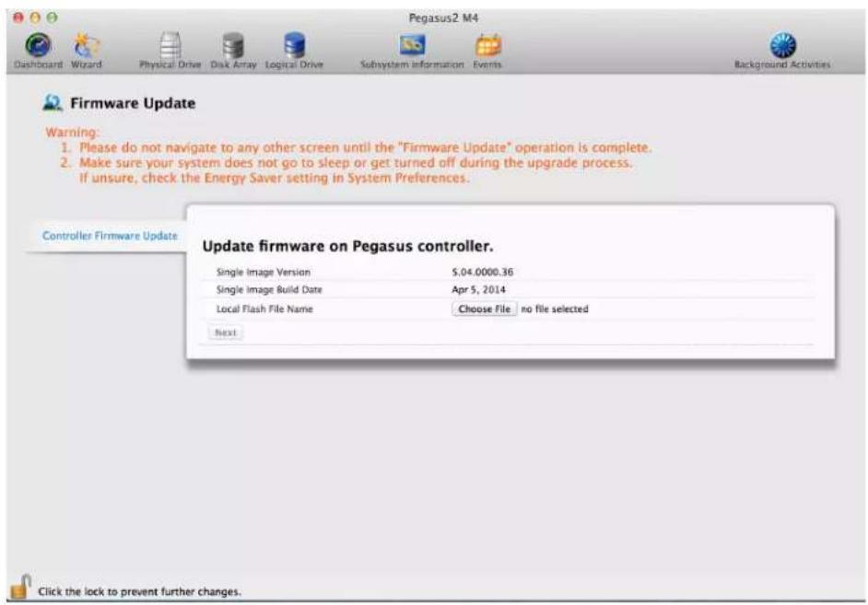Screen dimensions: 868x605
Task: Click the Pegasus2 M4 window title
Action: point(443,17)
